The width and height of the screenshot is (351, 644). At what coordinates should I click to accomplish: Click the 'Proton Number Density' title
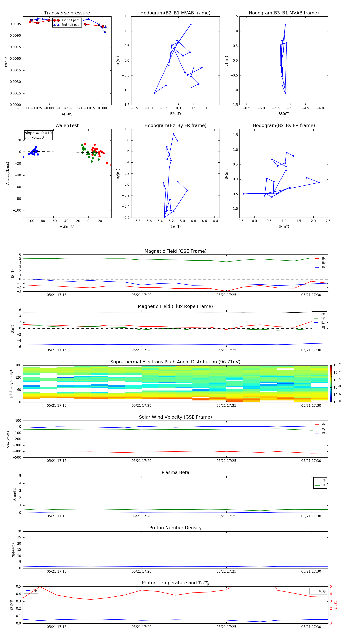175,528
